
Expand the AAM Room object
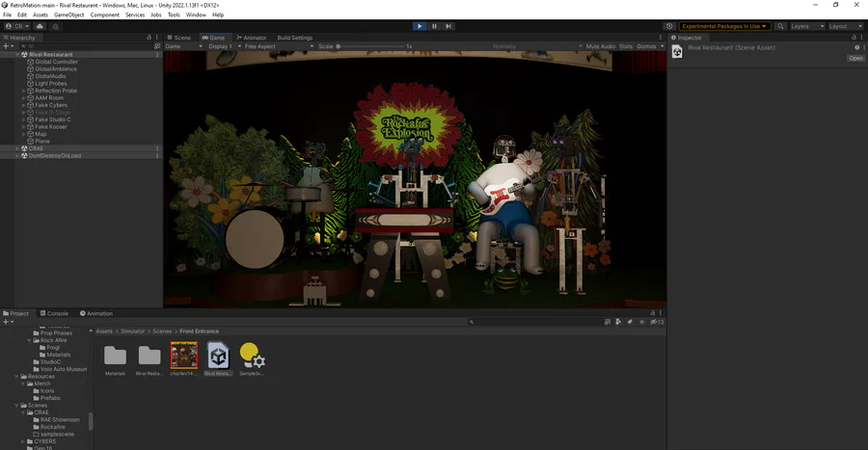click(x=23, y=98)
